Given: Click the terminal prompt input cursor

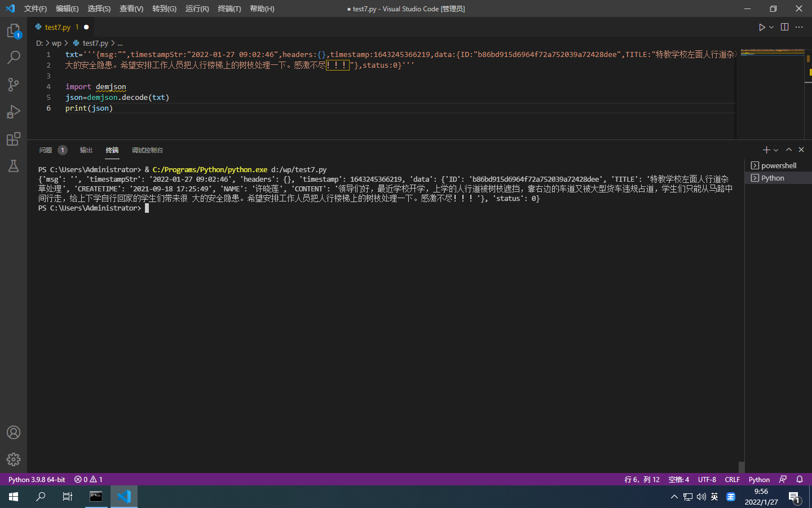Looking at the screenshot, I should click(147, 208).
